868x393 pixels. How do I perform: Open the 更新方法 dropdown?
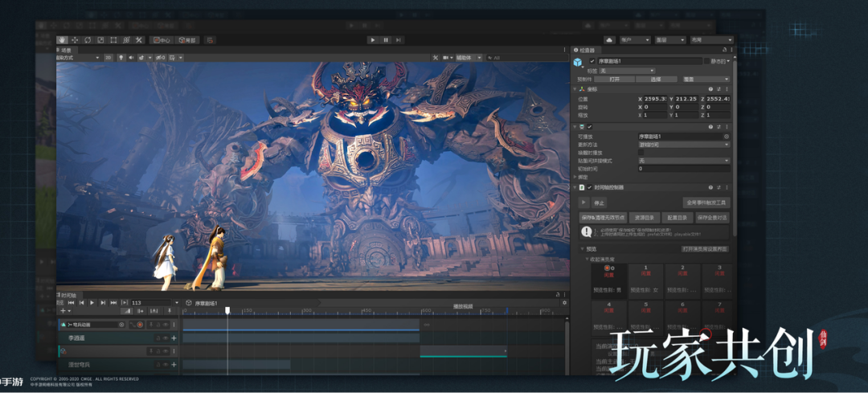(x=683, y=145)
